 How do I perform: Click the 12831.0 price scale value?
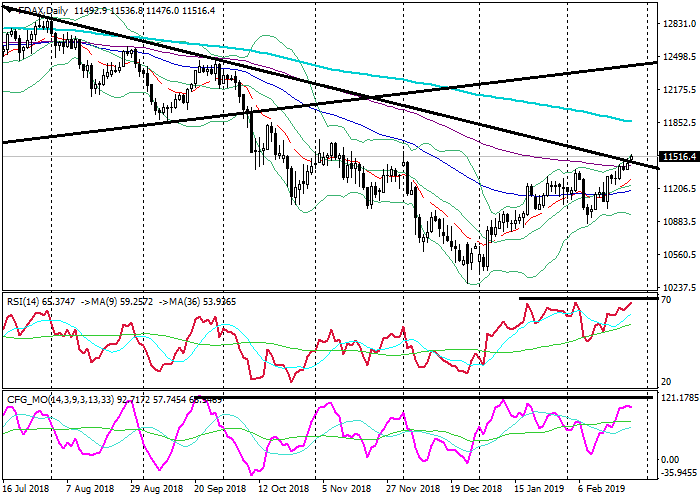click(680, 26)
